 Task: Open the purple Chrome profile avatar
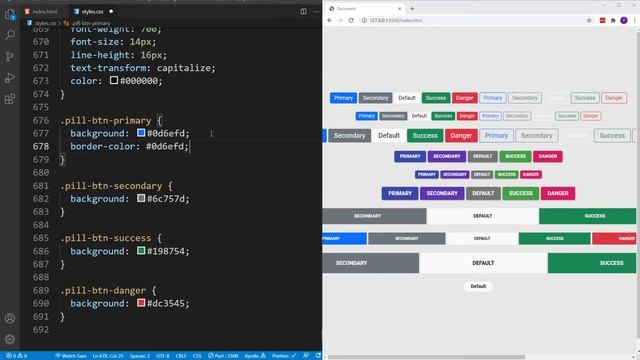tap(624, 20)
